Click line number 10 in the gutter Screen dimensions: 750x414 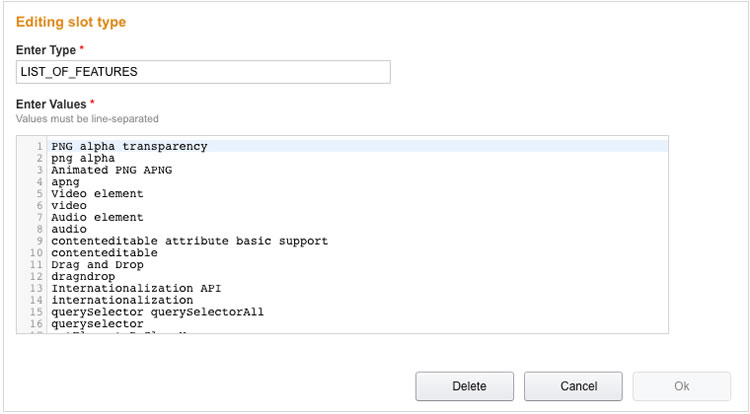click(x=36, y=253)
